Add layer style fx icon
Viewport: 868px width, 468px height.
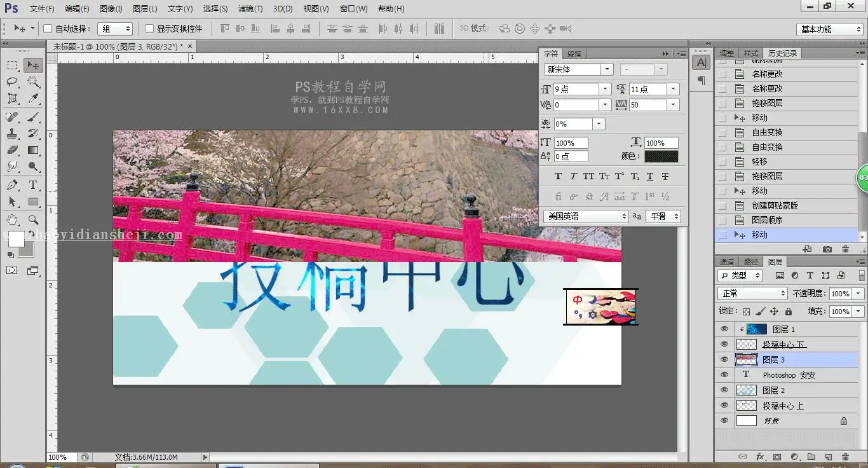pos(760,457)
